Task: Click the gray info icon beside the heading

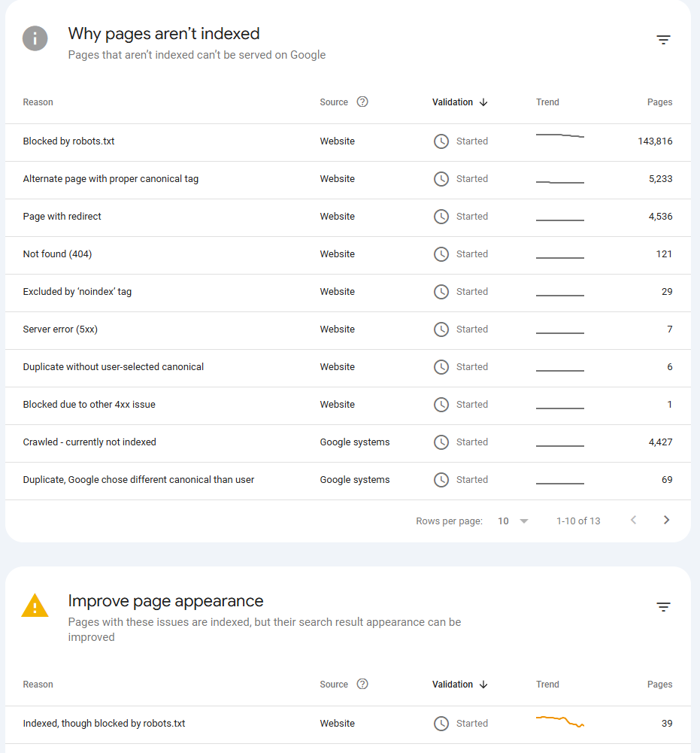Action: point(35,38)
